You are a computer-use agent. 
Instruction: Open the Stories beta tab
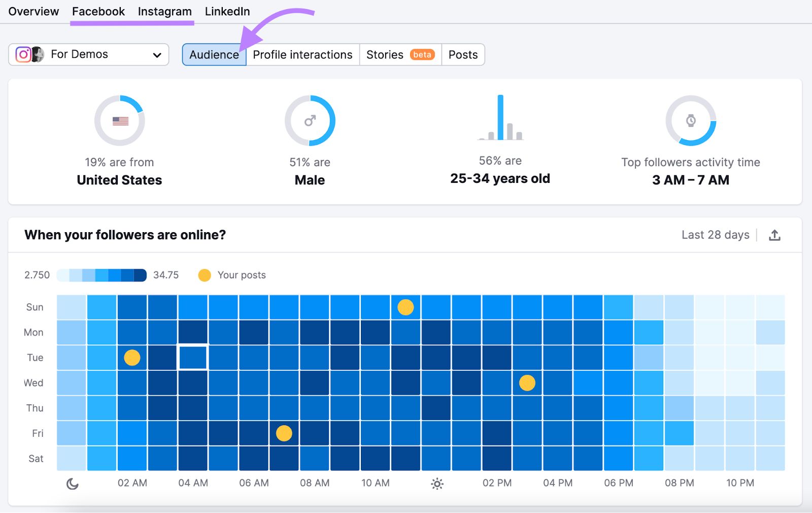click(400, 54)
